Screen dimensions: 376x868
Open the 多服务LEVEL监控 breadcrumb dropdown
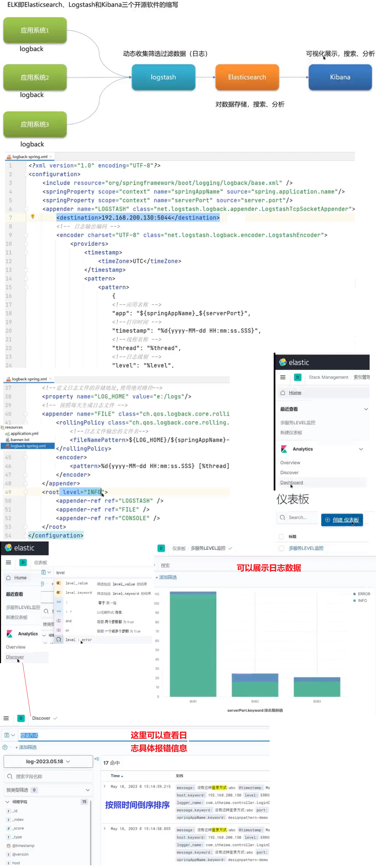[230, 548]
